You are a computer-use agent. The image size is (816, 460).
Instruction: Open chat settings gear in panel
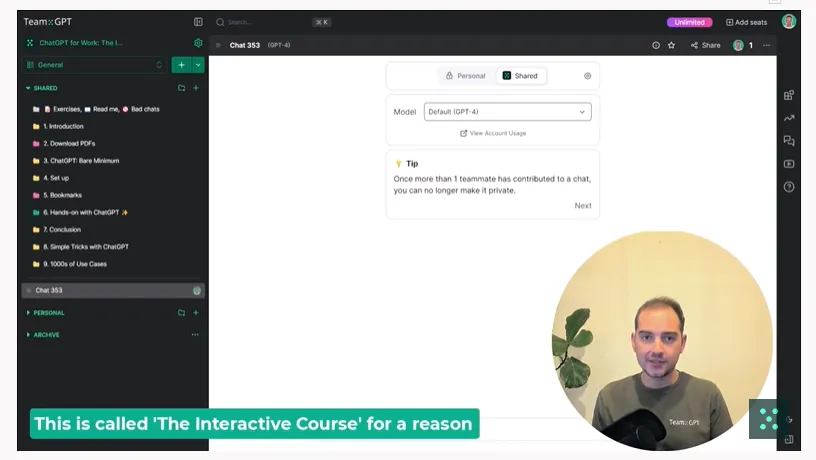588,76
